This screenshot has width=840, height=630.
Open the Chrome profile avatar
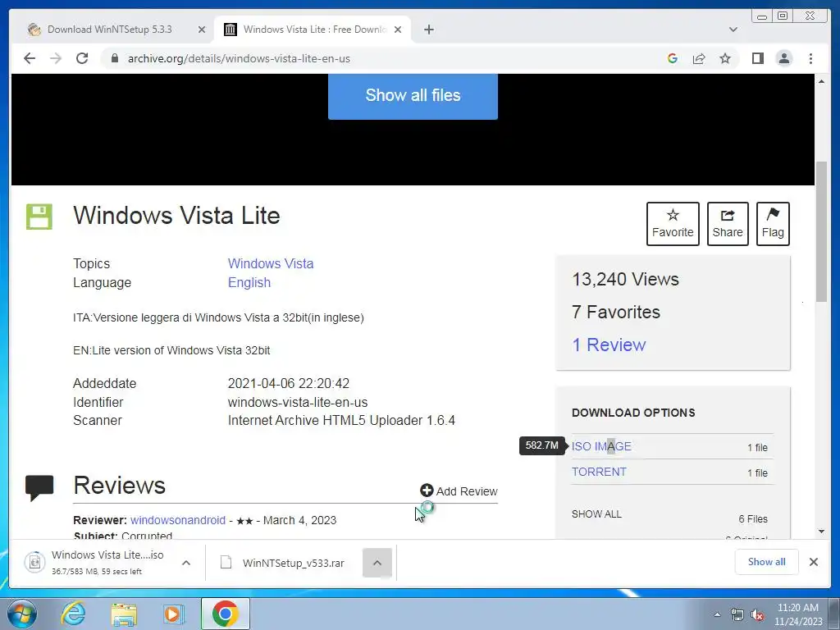(x=783, y=58)
